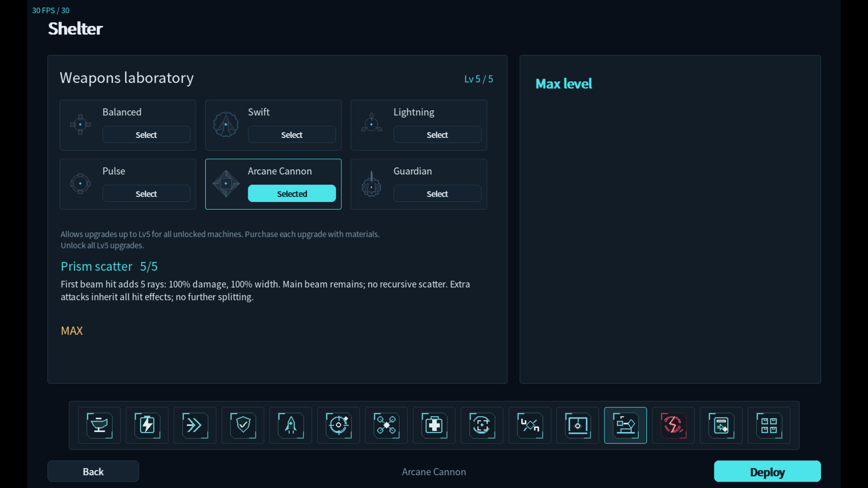Click the Selected button for Arcane Cannon

click(292, 194)
